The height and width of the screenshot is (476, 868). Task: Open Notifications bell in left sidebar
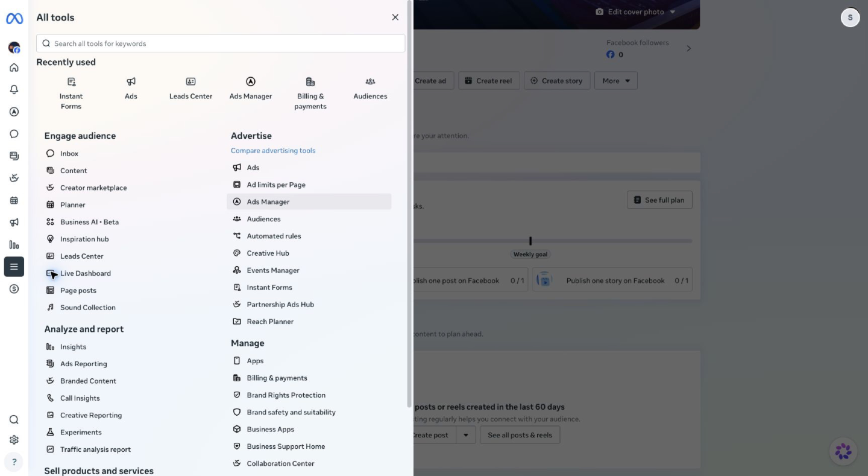point(14,90)
